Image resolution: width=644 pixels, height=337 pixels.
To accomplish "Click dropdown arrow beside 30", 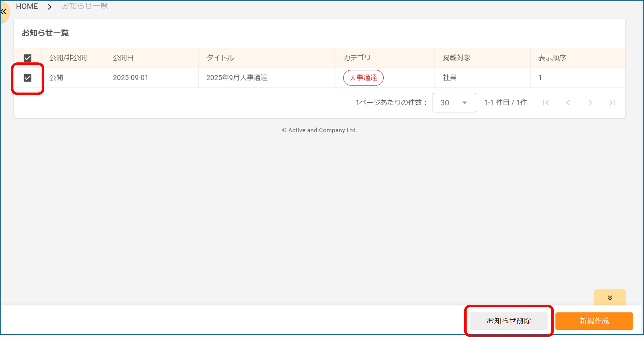I will click(464, 103).
